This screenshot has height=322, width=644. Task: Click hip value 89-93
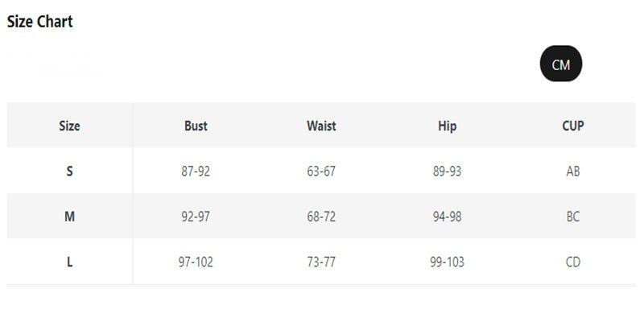[447, 171]
